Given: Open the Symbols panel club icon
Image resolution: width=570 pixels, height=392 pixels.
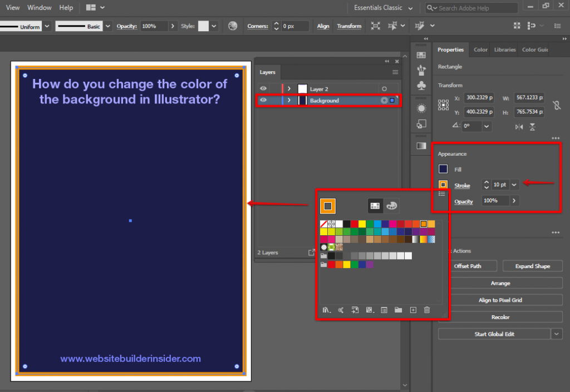Looking at the screenshot, I should coord(421,86).
